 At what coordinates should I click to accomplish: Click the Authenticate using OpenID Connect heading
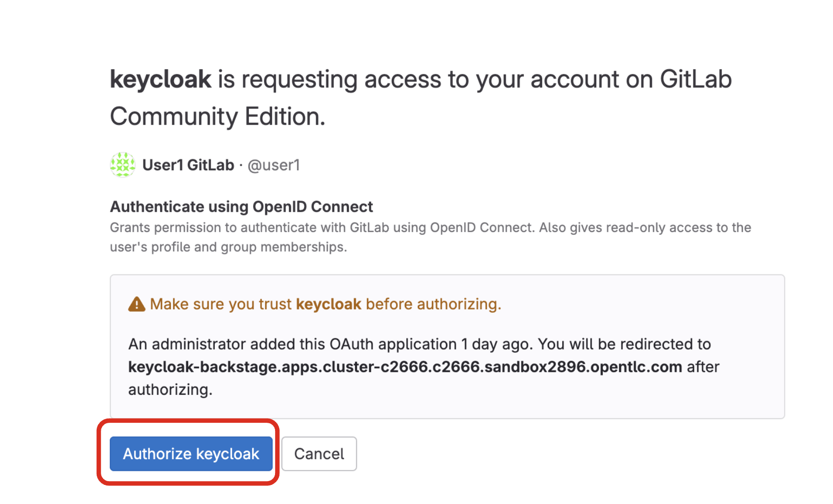(x=241, y=207)
